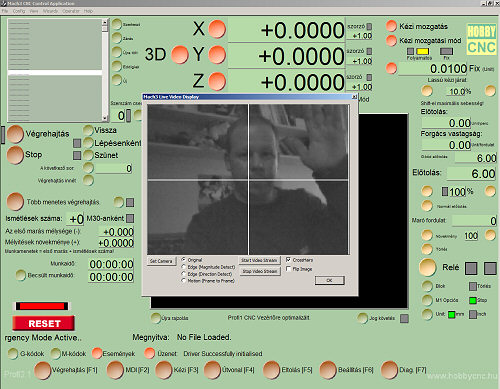500x389 pixels.
Task: Switch to the Diag. [F7] screen
Action: (x=389, y=370)
